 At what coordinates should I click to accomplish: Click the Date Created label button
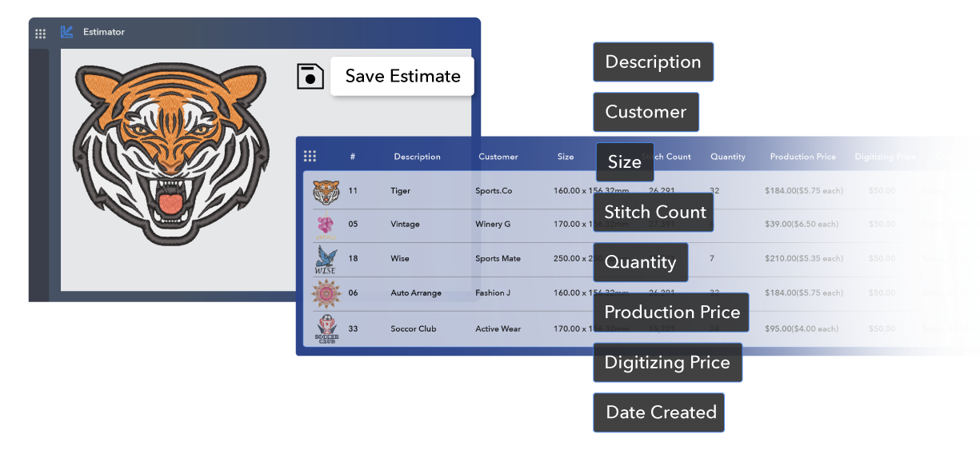[x=660, y=412]
